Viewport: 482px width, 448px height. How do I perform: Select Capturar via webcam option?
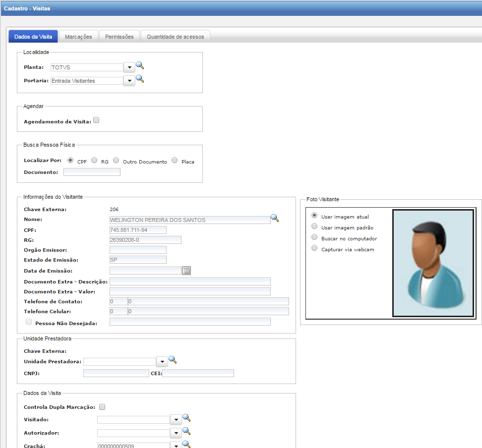click(314, 248)
